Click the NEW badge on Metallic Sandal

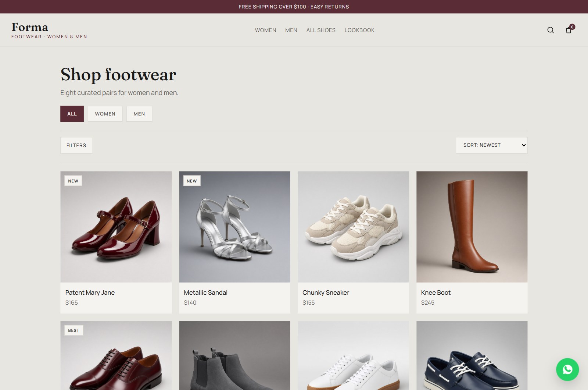(x=192, y=181)
